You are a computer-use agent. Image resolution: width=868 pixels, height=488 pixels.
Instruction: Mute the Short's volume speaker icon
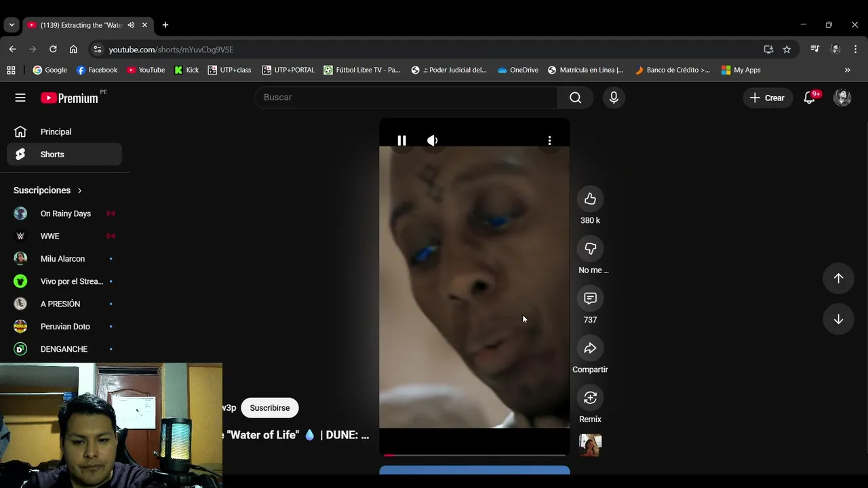point(432,140)
